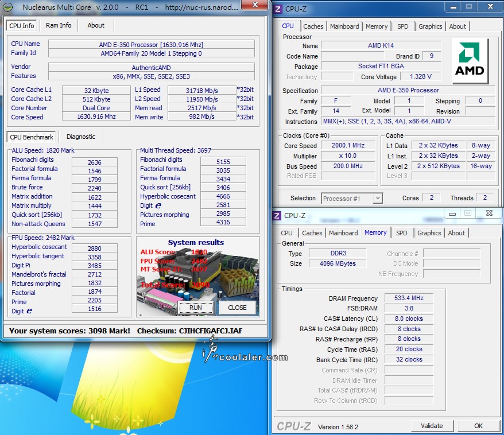Select CPU tab in lower CPU-Z window
This screenshot has height=435, width=504.
coord(286,233)
